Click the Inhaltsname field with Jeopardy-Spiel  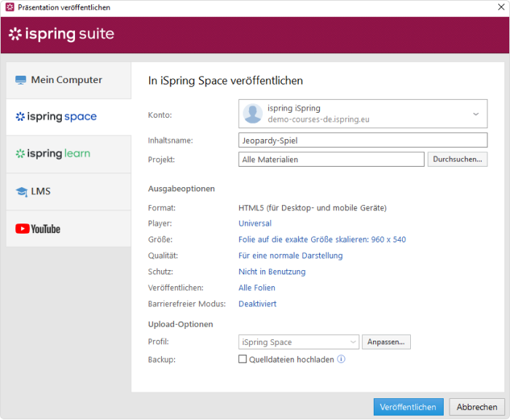click(363, 140)
